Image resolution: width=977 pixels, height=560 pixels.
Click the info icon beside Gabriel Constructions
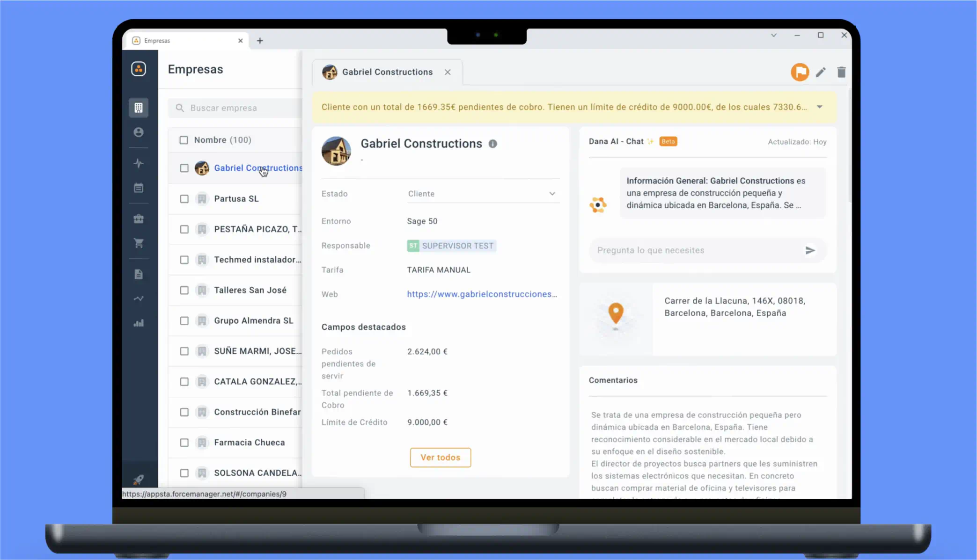click(x=493, y=144)
